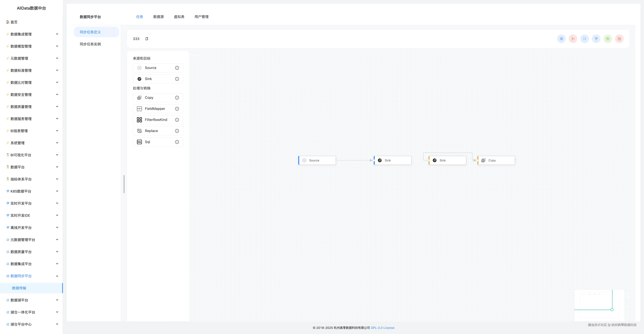644x334 pixels.
Task: Open 虚拟表 top tab
Action: click(179, 17)
